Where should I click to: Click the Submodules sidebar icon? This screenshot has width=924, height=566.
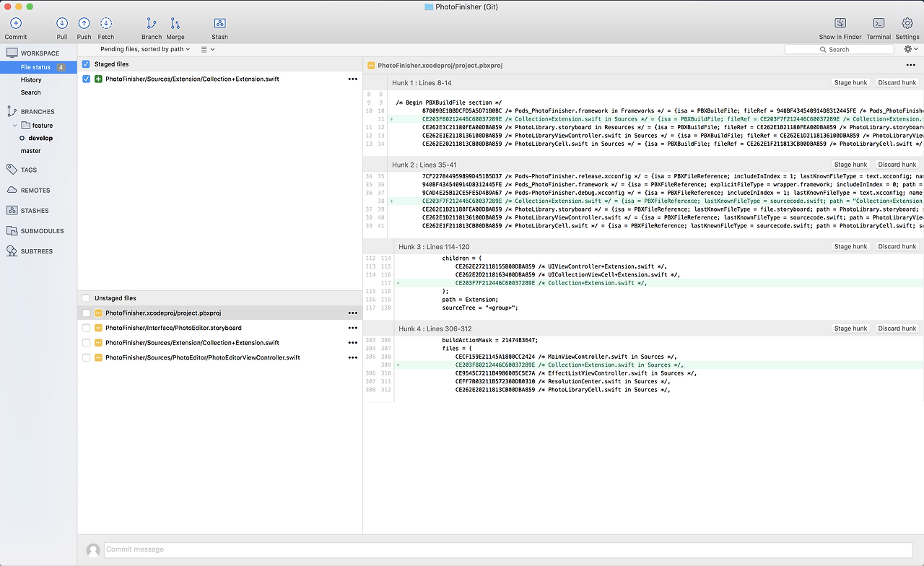point(12,231)
